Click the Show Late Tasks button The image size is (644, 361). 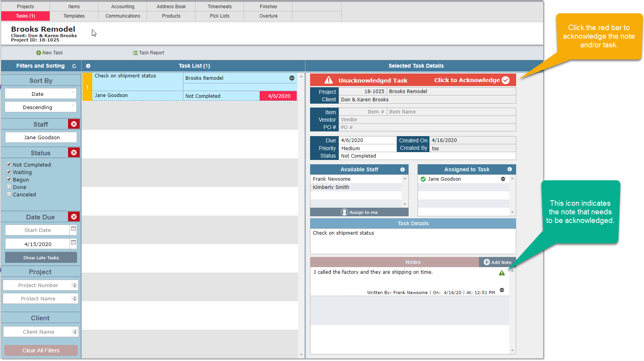point(41,258)
